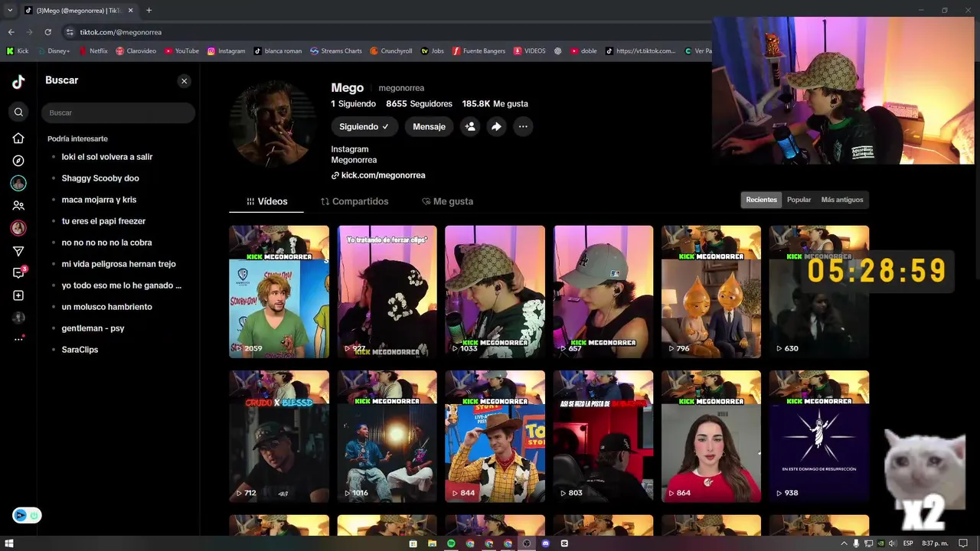Open the Scooby-Doo video with 2059 views

point(279,292)
